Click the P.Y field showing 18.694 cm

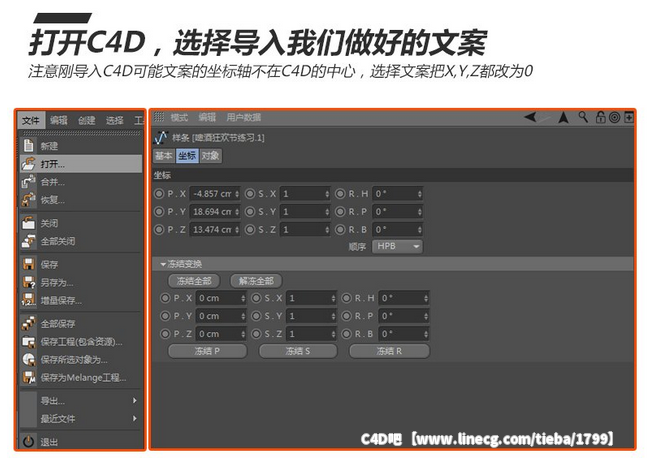[215, 212]
